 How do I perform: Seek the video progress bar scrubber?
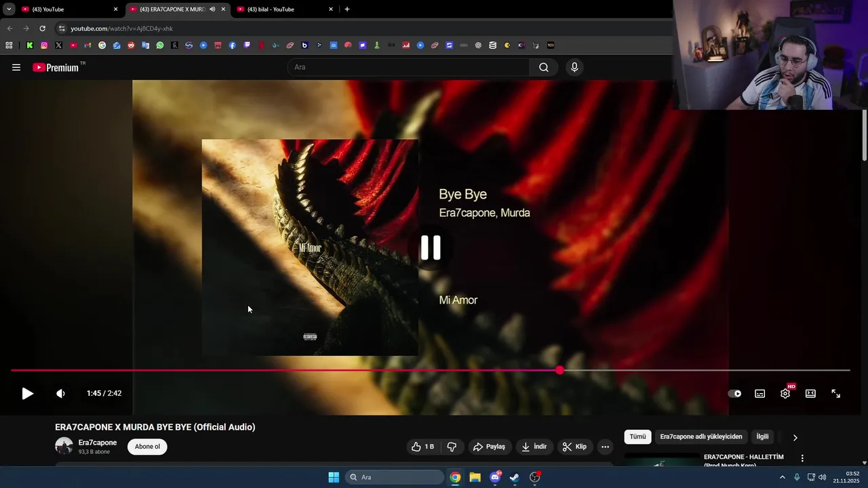(559, 370)
